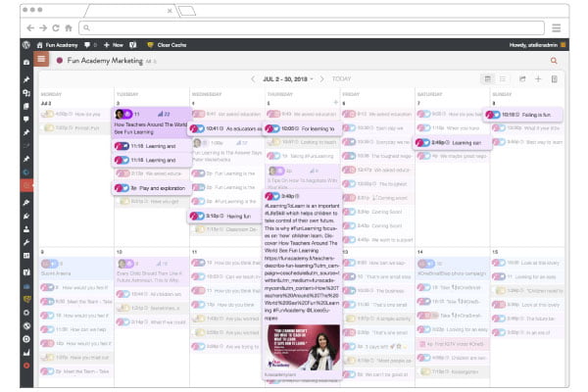Image resolution: width=588 pixels, height=392 pixels.
Task: Open the Every Child Should Train card
Action: [152, 271]
